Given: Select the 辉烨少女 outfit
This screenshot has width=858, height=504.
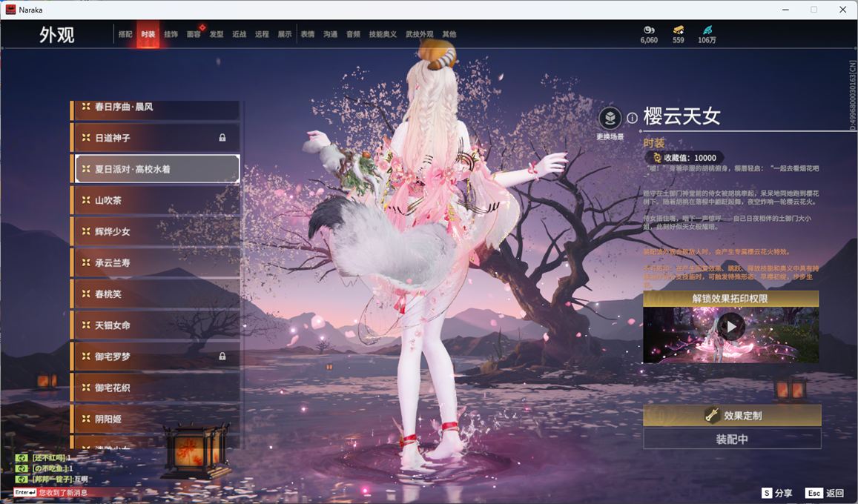Looking at the screenshot, I should [155, 231].
